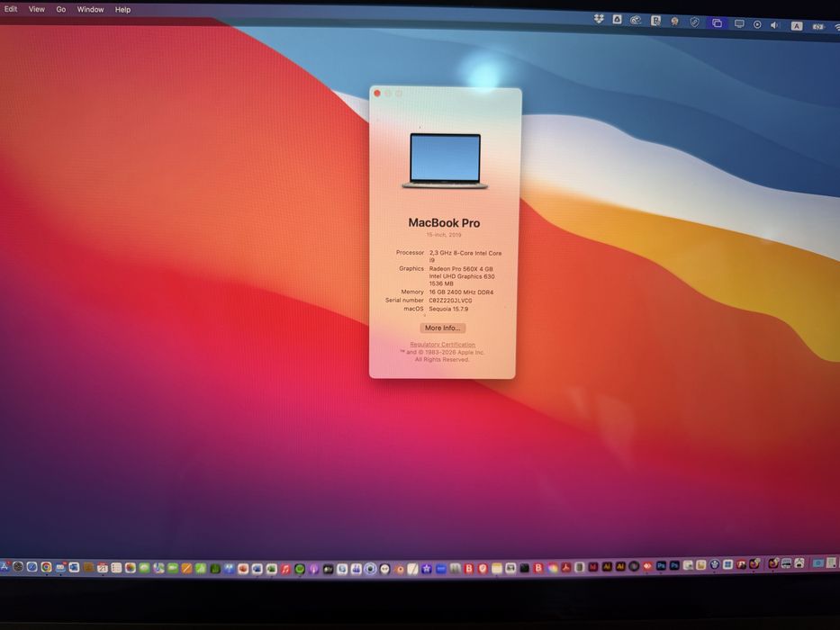The image size is (840, 630).
Task: Open Photos from the Dock
Action: (131, 568)
